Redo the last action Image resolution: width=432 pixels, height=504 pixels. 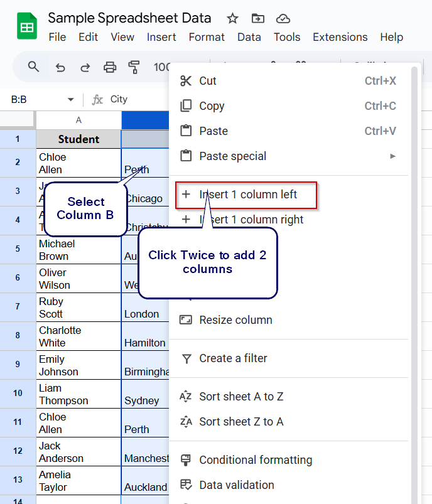pyautogui.click(x=85, y=68)
